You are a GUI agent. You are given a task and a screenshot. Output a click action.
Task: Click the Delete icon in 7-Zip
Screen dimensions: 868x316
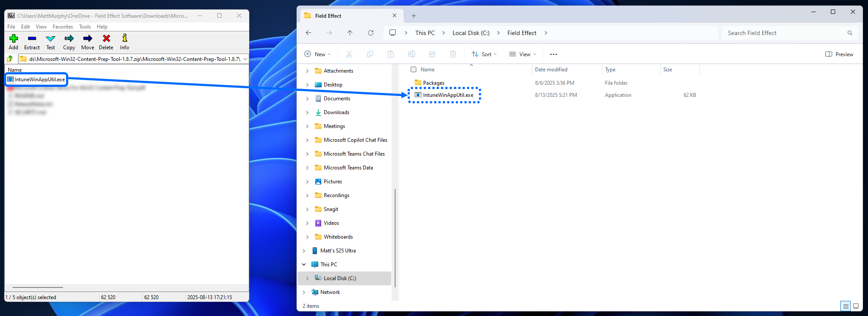[106, 38]
